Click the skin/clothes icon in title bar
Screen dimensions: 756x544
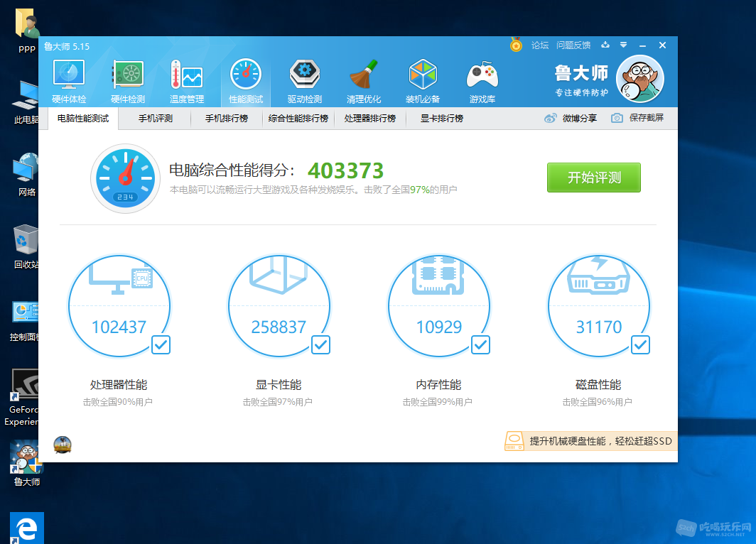click(x=605, y=45)
